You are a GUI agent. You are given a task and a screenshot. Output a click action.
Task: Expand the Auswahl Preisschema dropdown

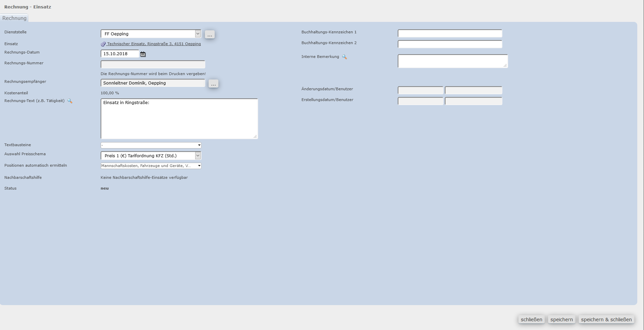(x=198, y=156)
